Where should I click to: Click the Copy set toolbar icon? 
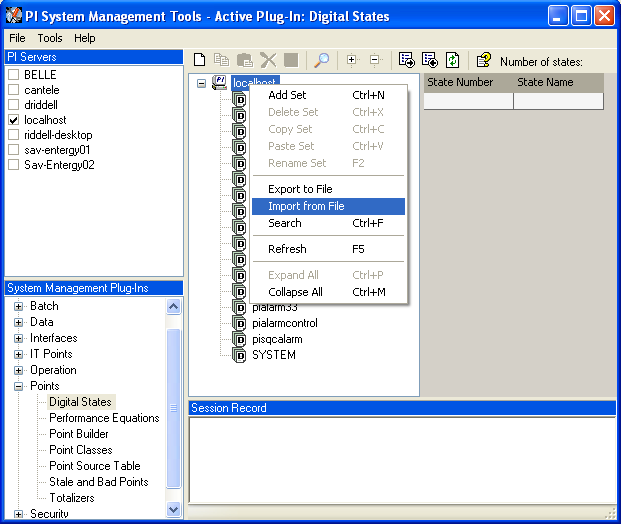tap(221, 60)
